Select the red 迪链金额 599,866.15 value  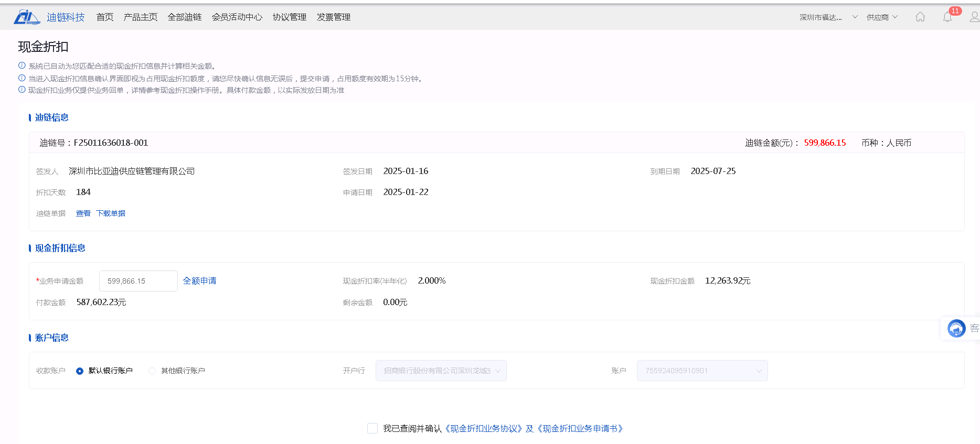coord(825,143)
